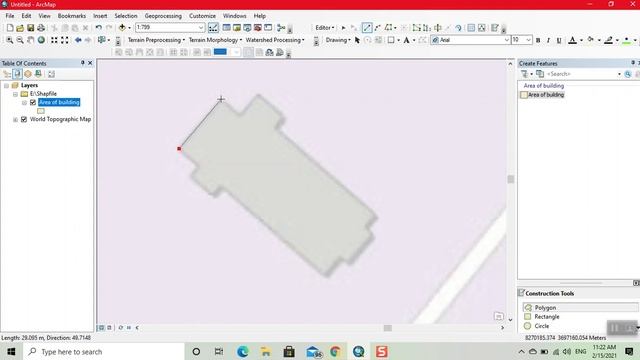Toggle Bold text formatting
The image size is (640, 360).
[538, 40]
